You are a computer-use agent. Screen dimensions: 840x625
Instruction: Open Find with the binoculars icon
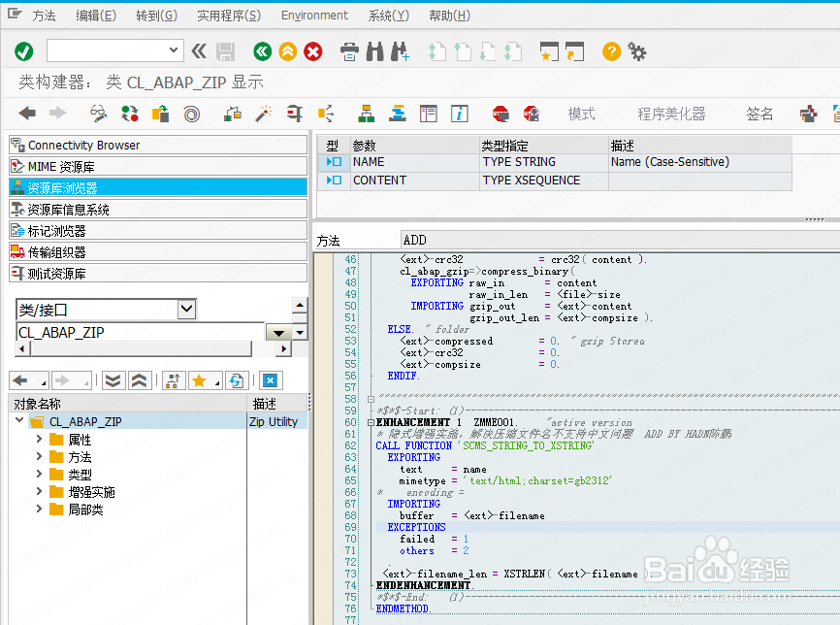pos(374,52)
